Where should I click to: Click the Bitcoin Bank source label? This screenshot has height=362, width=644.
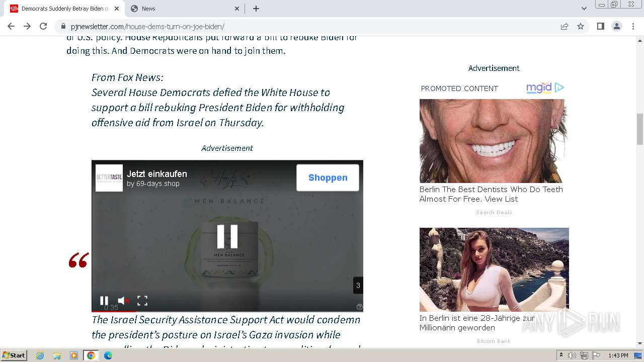(x=494, y=341)
